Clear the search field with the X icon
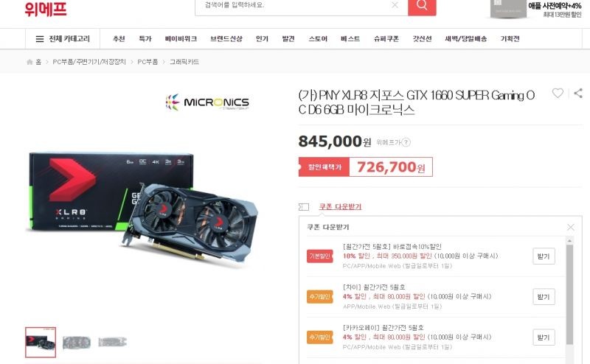Image resolution: width=590 pixels, height=364 pixels. click(x=395, y=5)
